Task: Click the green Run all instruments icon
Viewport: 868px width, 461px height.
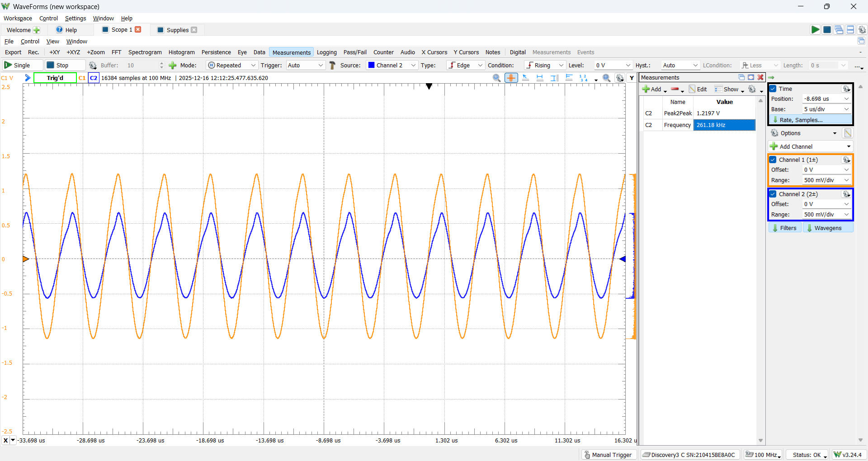Action: click(815, 30)
